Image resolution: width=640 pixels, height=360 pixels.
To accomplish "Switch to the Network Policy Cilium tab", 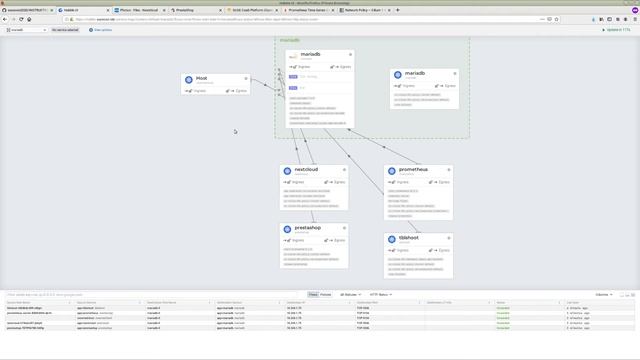I will tap(364, 10).
